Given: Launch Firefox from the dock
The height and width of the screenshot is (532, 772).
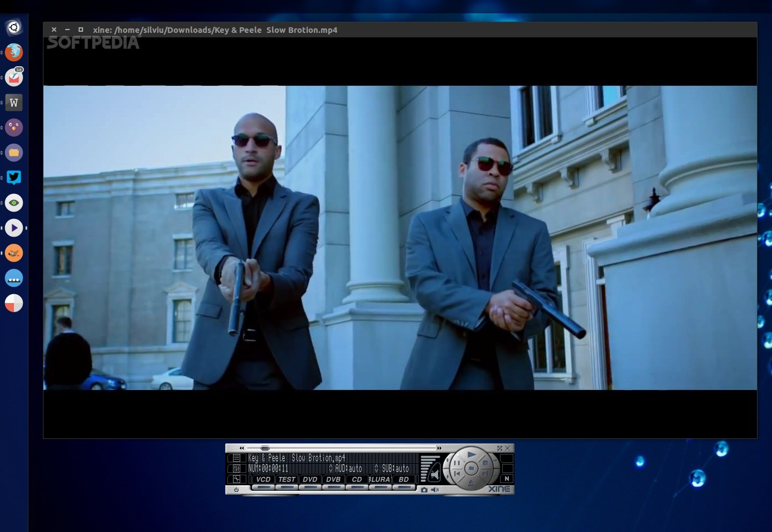Looking at the screenshot, I should 14,52.
